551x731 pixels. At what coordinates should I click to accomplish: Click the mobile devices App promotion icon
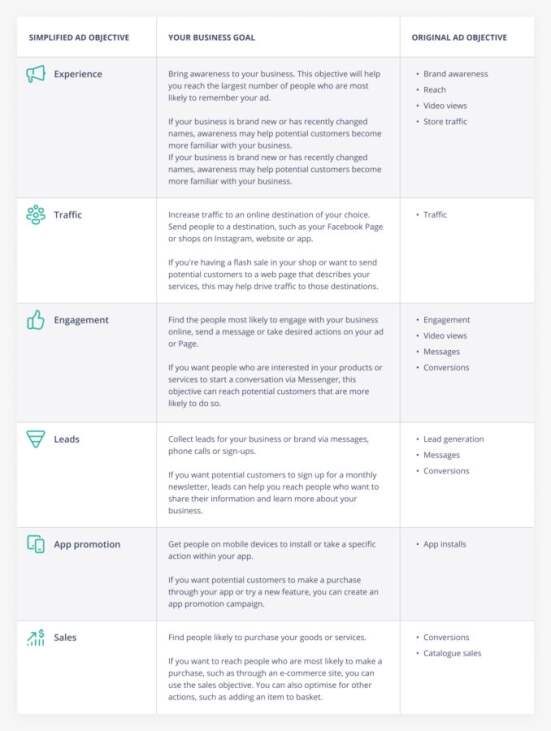tap(36, 544)
